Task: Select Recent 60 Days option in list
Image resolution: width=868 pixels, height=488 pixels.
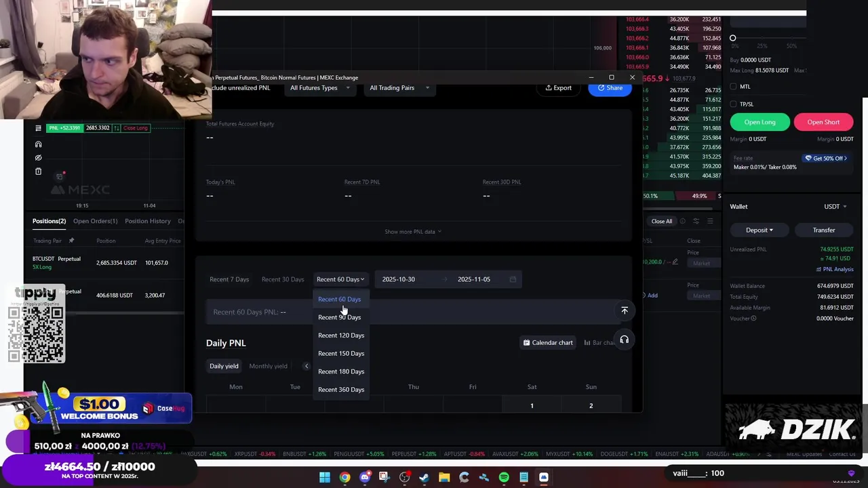Action: coord(340,299)
